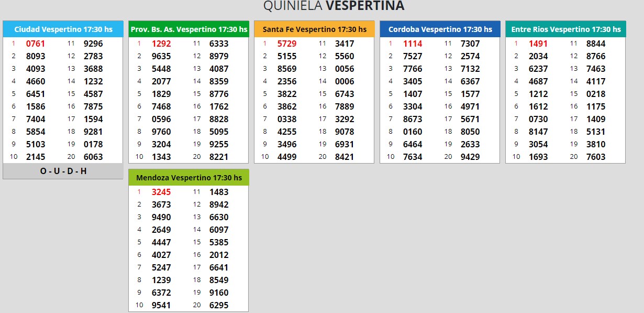Image resolution: width=644 pixels, height=313 pixels.
Task: Select number 6295 in Mendoza table
Action: (x=219, y=305)
